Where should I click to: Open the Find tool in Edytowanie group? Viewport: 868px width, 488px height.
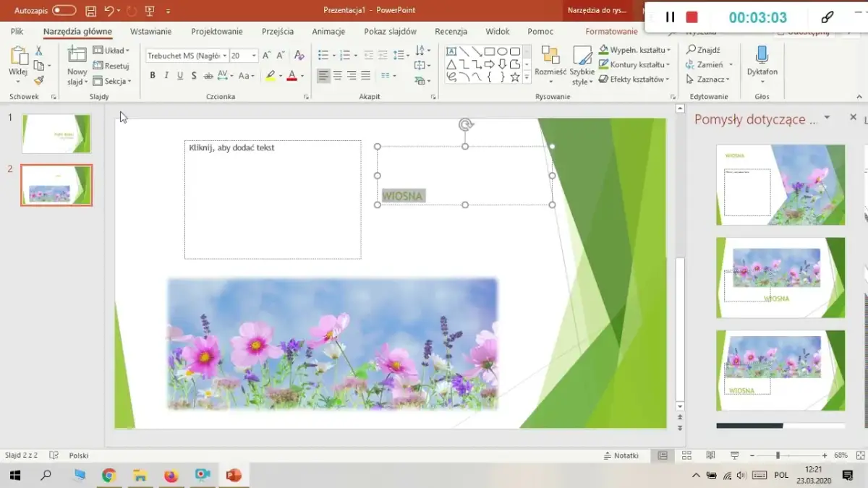tap(702, 50)
